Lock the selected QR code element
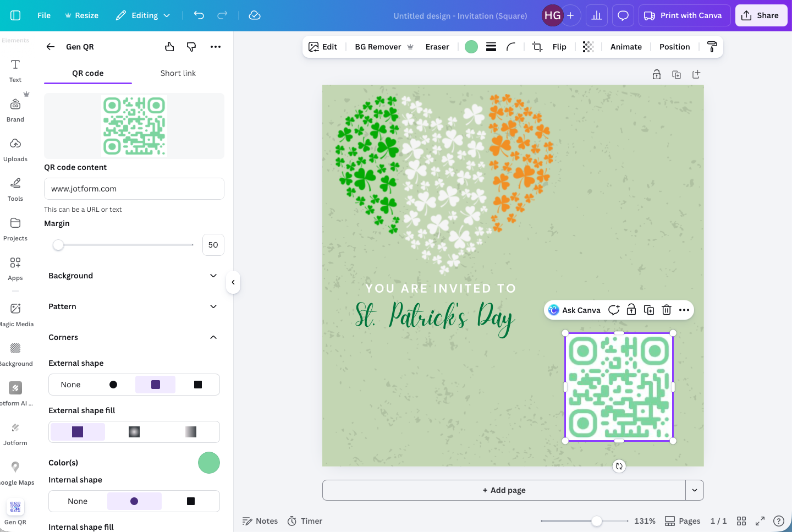This screenshot has width=792, height=532. 631,310
